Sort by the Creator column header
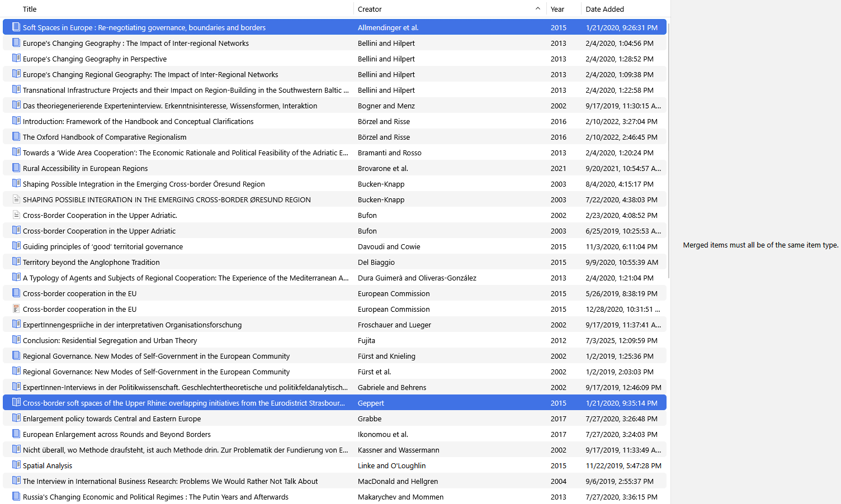The width and height of the screenshot is (841, 504). pyautogui.click(x=370, y=9)
